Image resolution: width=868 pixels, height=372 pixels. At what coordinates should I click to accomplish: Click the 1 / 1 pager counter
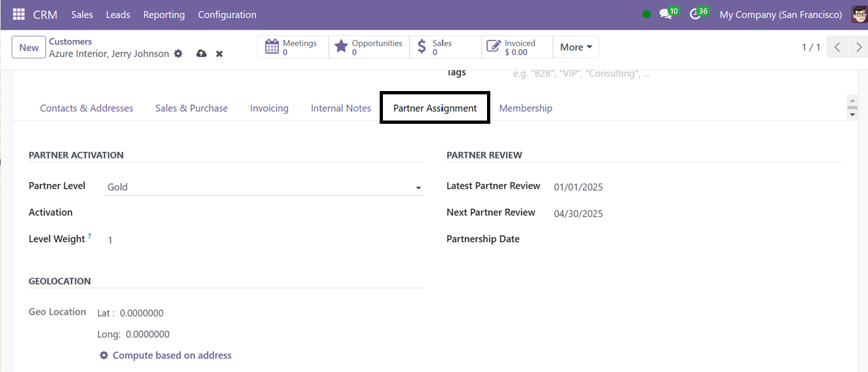click(x=811, y=47)
